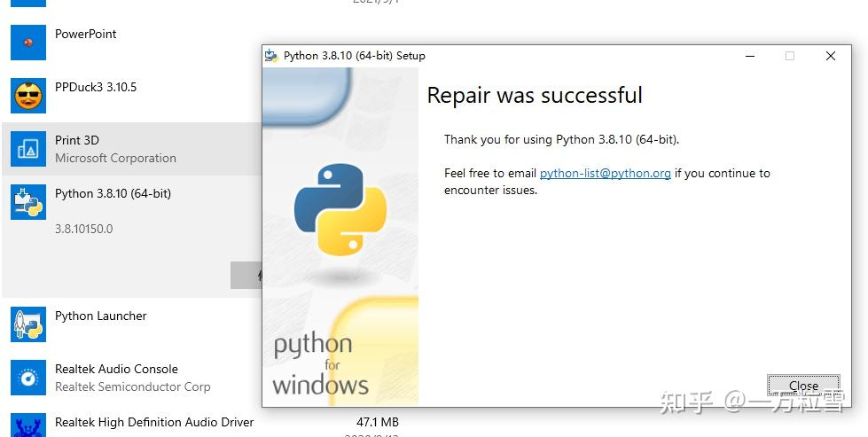Select Python Launcher list entry
The height and width of the screenshot is (437, 868).
pos(101,316)
